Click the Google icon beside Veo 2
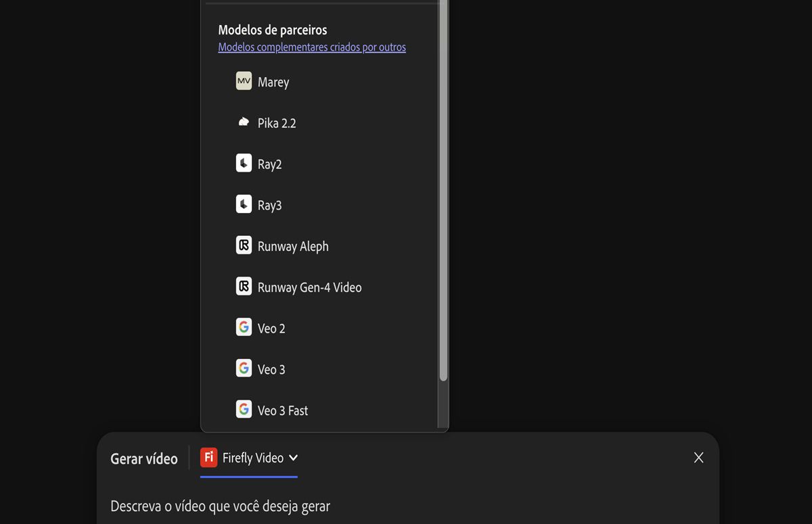The width and height of the screenshot is (812, 524). point(244,327)
